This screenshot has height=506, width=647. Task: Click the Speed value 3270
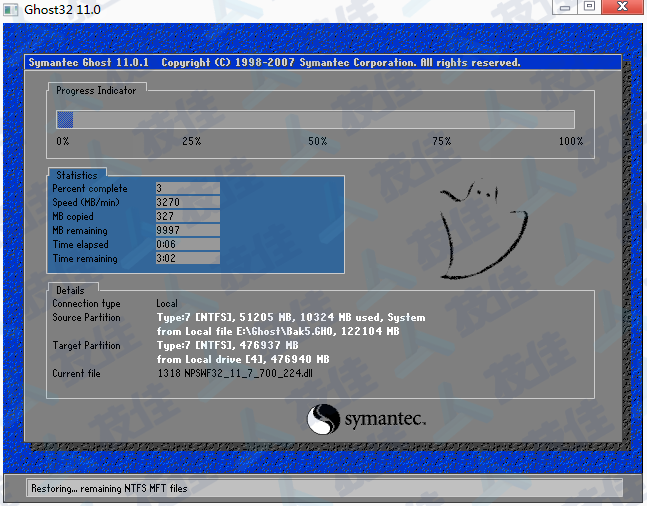188,202
